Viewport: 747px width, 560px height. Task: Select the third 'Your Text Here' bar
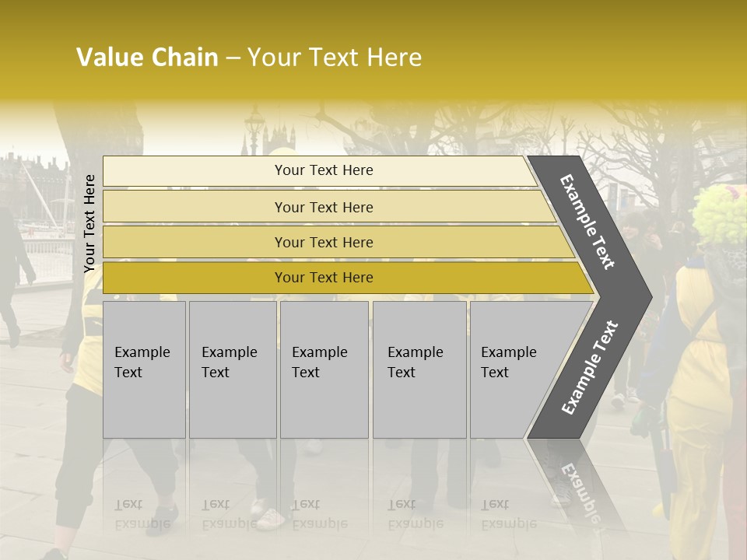point(338,242)
